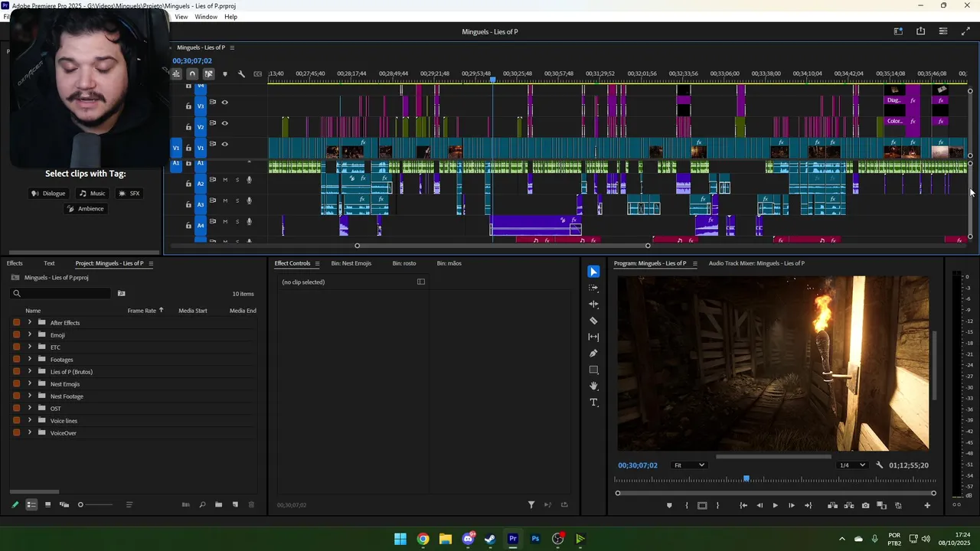Image resolution: width=980 pixels, height=551 pixels.
Task: Hide track V3 with its eye icon
Action: (224, 103)
